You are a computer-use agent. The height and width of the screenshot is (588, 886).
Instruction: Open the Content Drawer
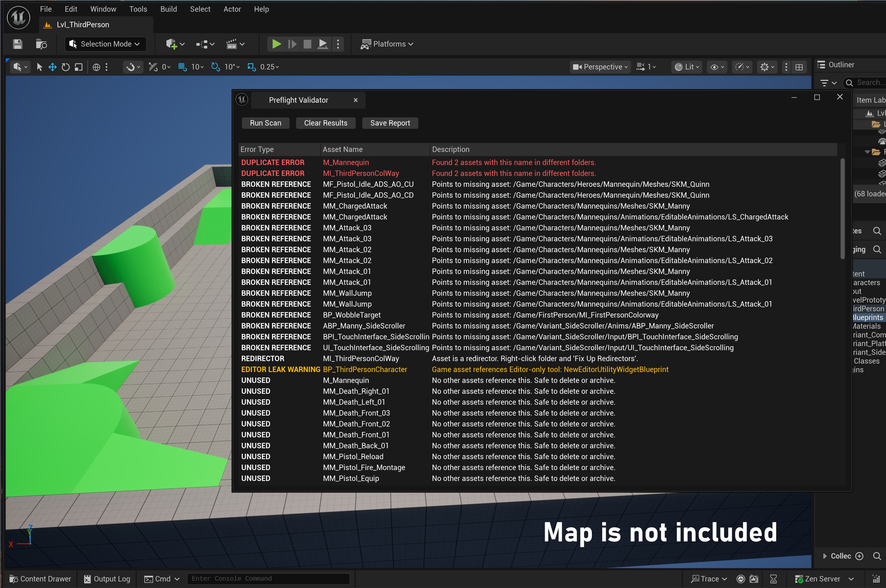[40, 579]
